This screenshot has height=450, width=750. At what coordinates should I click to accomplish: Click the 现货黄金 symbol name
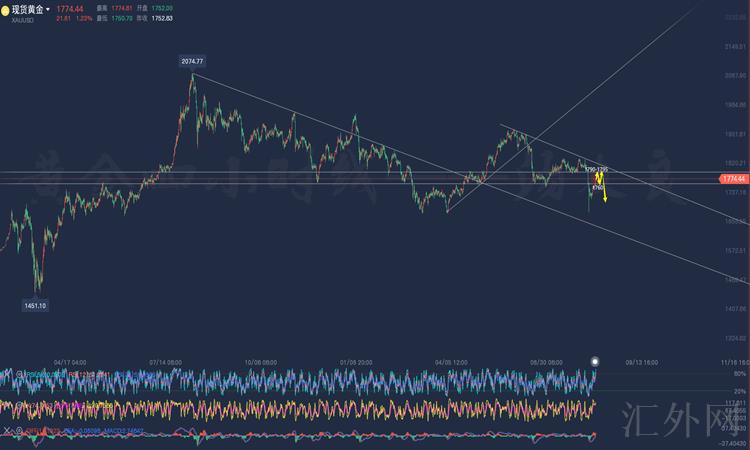28,9
